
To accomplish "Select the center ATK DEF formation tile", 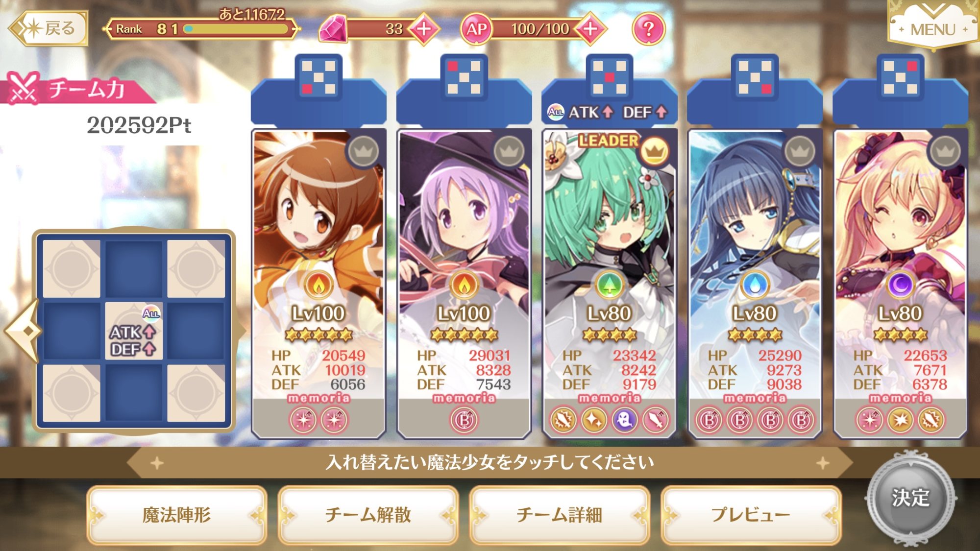I will coord(134,331).
